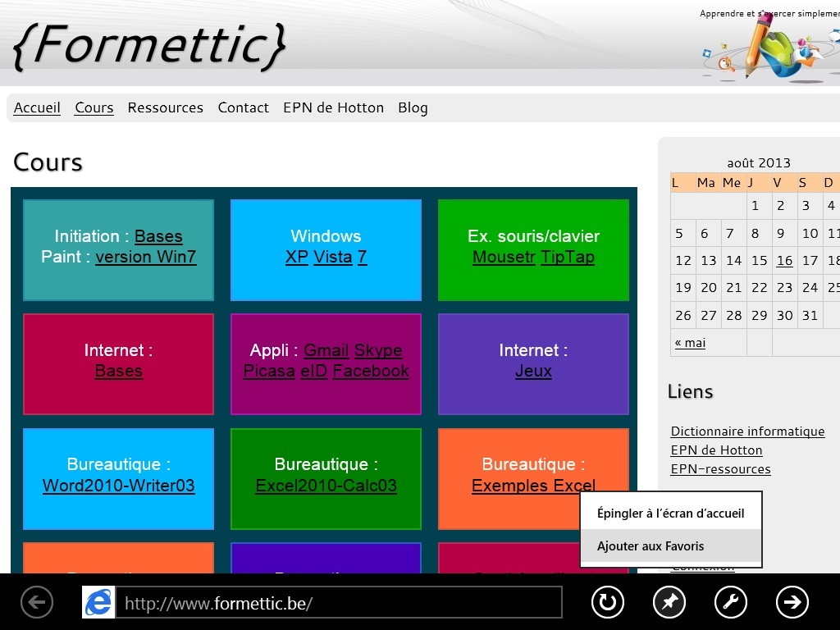
Task: Open the Mousetr exercise link
Action: pos(504,257)
